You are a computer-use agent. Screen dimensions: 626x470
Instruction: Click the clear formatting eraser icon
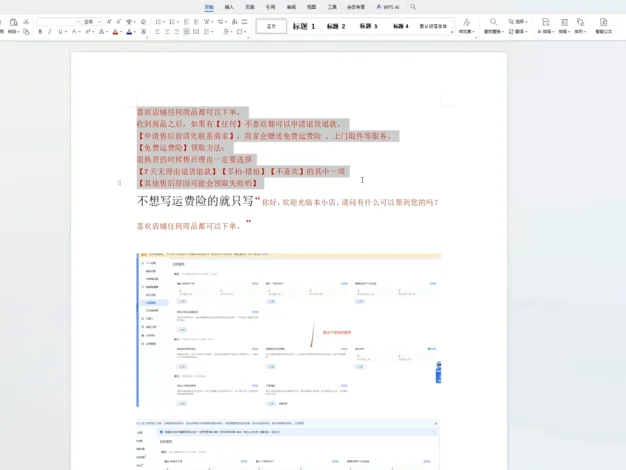(143, 22)
